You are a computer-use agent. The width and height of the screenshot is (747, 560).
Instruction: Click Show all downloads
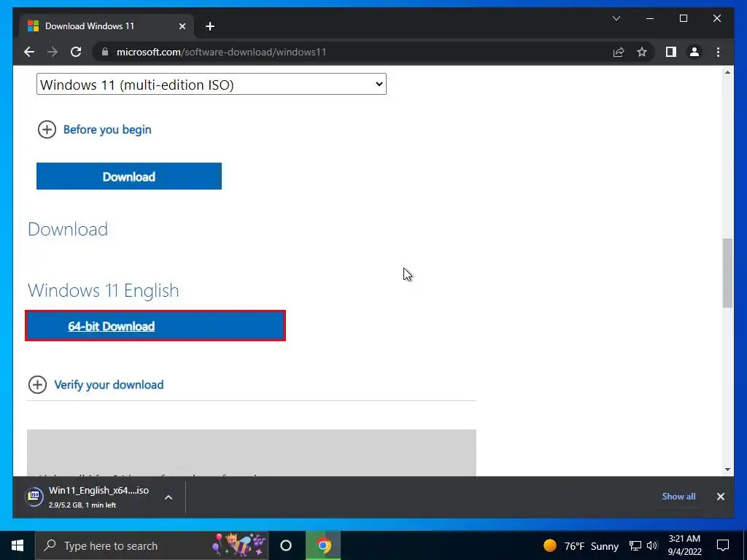pos(678,496)
